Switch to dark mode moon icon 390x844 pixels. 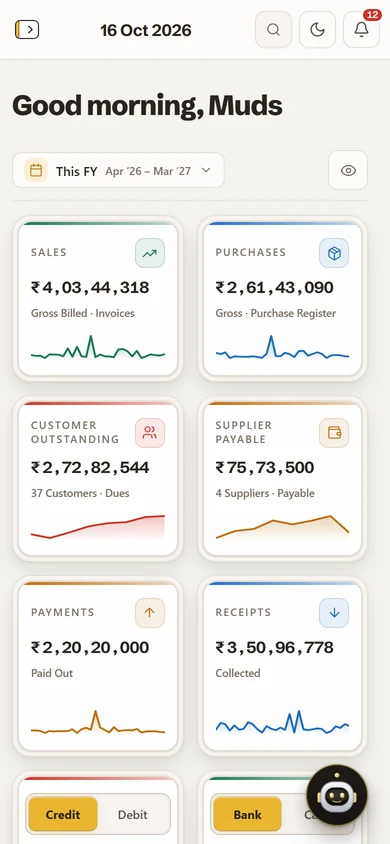point(317,30)
